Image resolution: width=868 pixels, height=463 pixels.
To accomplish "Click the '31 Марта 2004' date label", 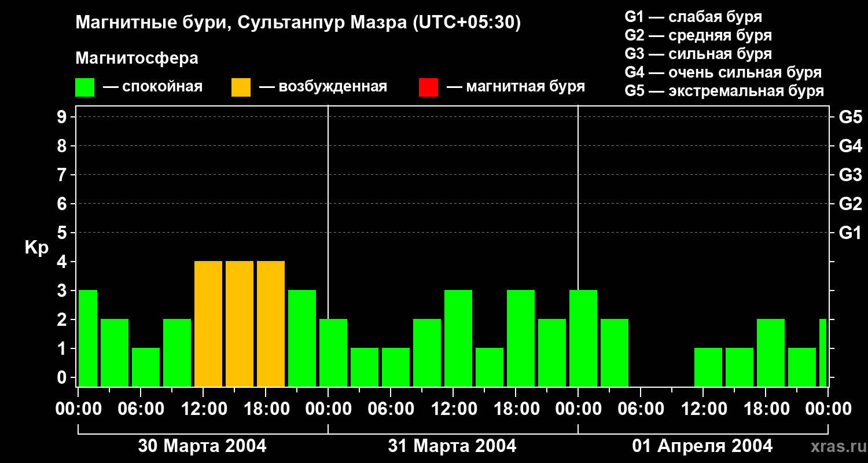I will (452, 446).
